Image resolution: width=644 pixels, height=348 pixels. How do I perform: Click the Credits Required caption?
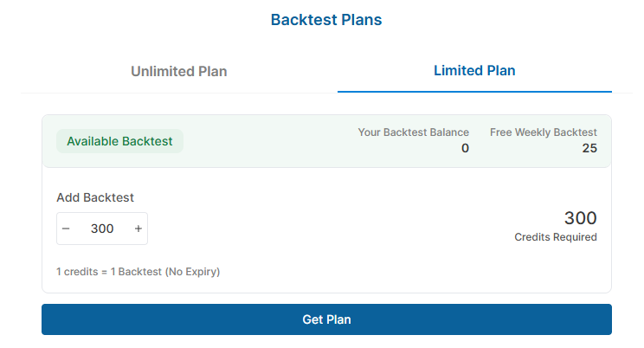pyautogui.click(x=555, y=237)
